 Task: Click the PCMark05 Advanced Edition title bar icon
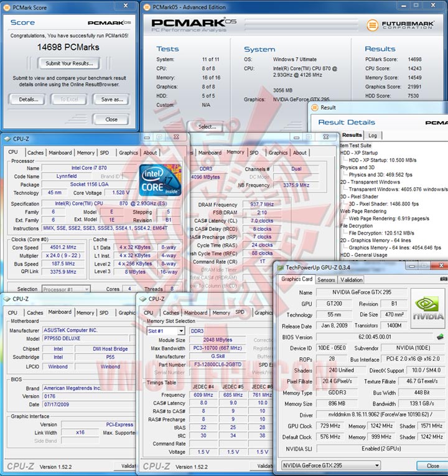coord(147,7)
